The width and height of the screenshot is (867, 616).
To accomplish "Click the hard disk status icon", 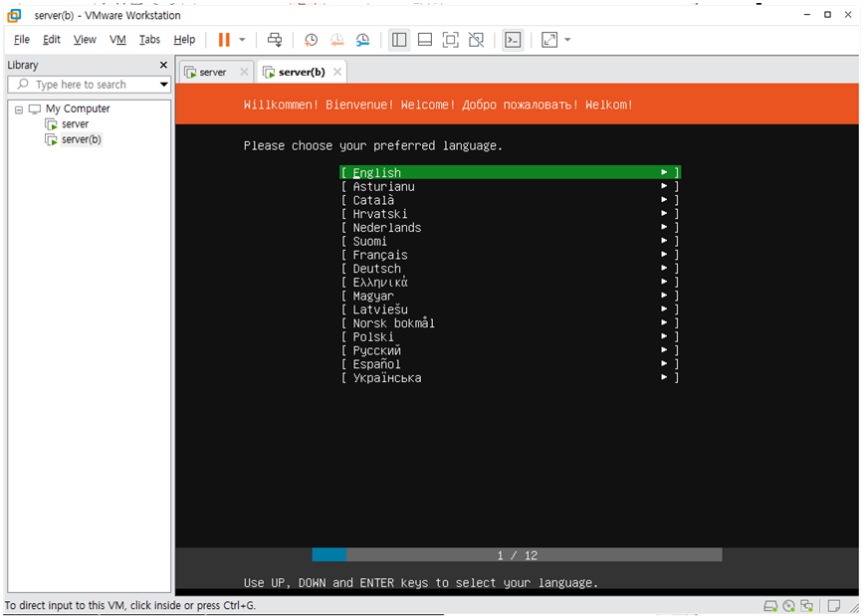I will [x=770, y=606].
